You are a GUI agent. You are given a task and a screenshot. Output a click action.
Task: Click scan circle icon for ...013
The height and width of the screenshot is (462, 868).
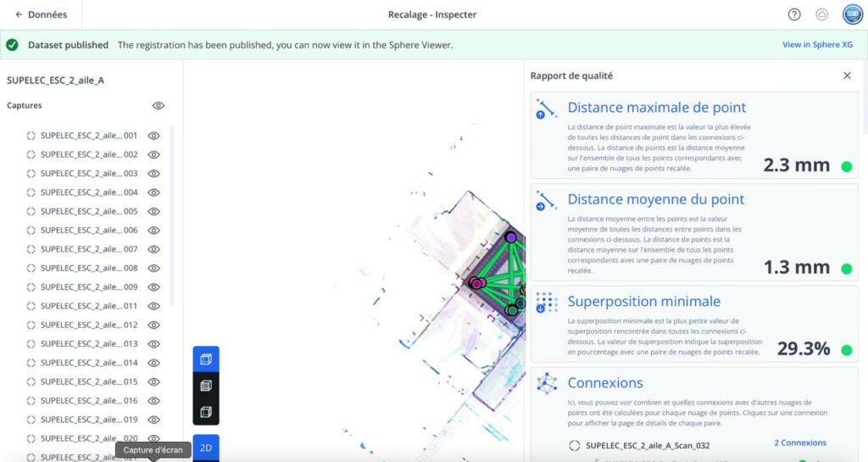(x=31, y=343)
